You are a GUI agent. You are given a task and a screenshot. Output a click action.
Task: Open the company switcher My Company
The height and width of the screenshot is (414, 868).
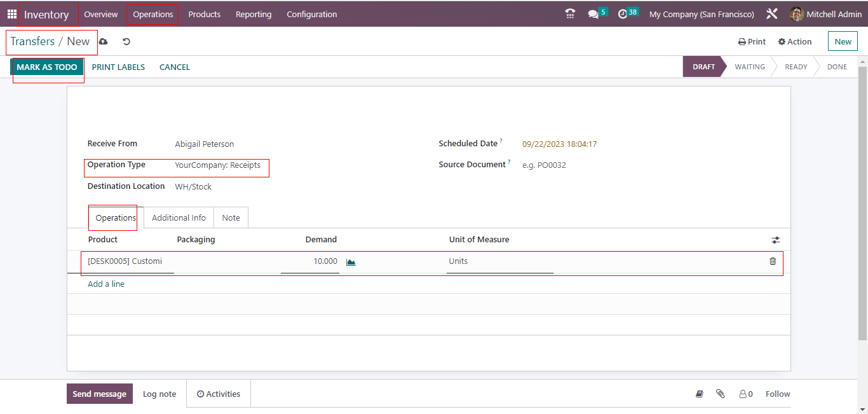click(702, 14)
